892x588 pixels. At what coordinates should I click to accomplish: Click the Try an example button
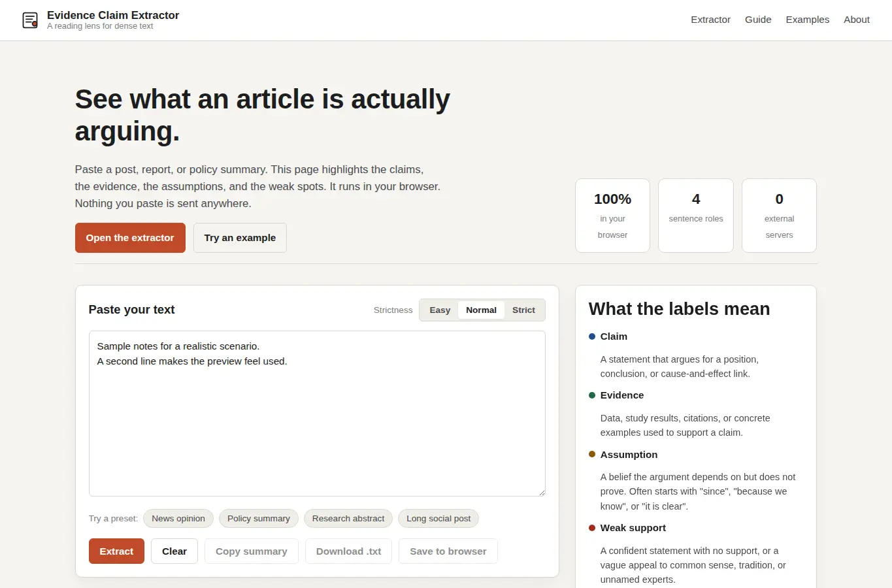tap(240, 238)
